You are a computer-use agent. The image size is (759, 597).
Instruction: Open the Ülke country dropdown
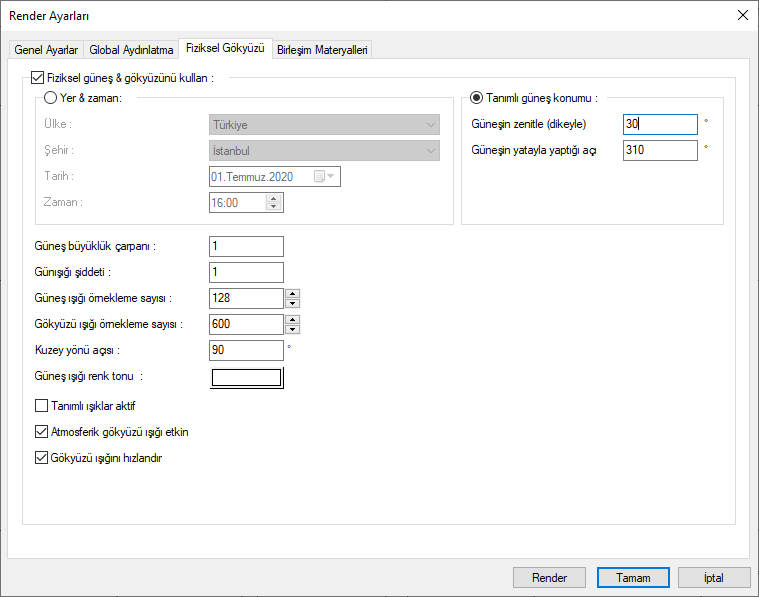coord(324,125)
